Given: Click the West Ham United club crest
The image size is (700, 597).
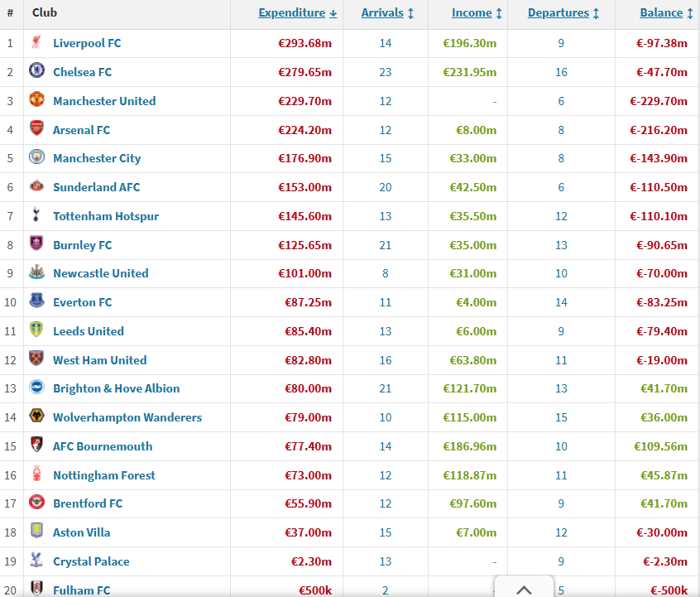Looking at the screenshot, I should (x=36, y=359).
